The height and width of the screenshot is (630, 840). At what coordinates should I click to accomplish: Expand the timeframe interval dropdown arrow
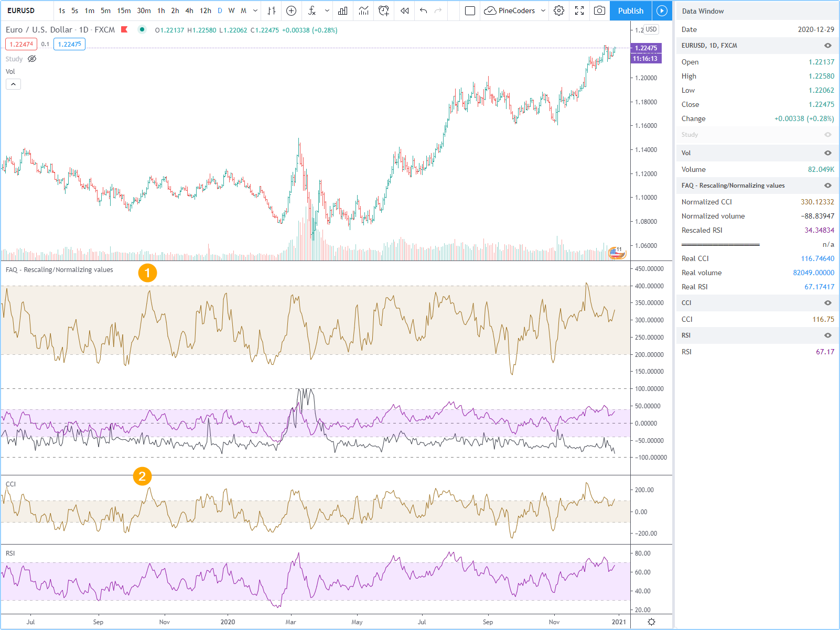(255, 10)
